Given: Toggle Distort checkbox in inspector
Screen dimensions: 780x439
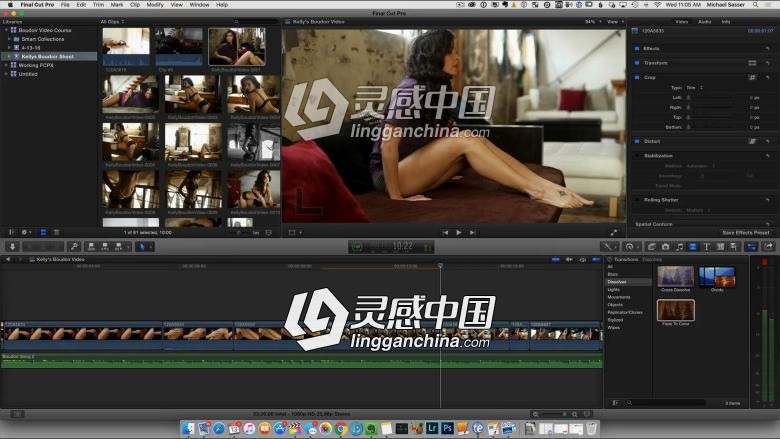Looking at the screenshot, I should (x=637, y=141).
